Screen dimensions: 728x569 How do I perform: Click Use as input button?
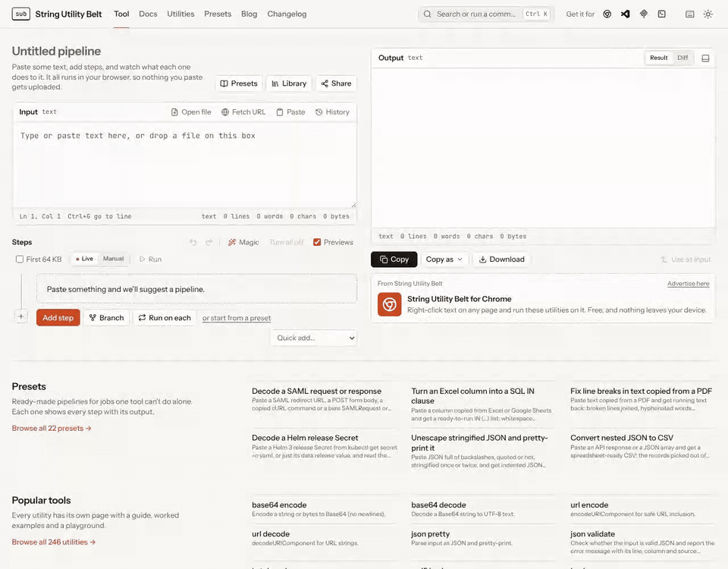click(686, 259)
